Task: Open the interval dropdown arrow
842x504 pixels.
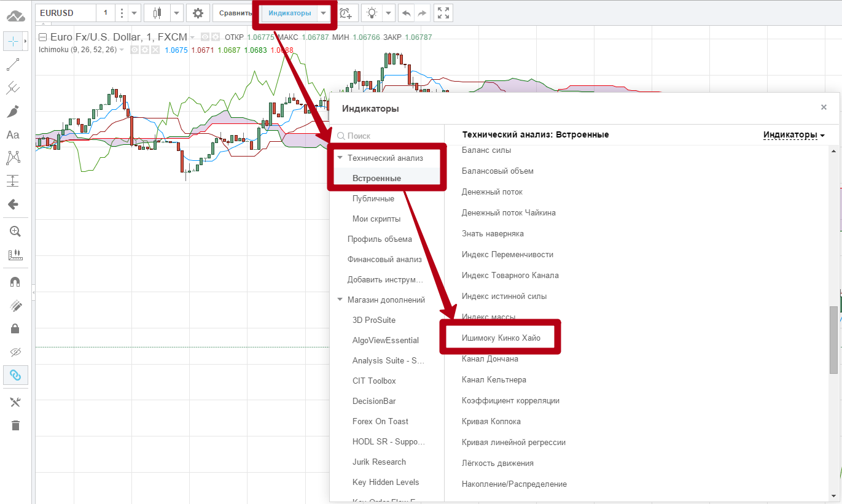Action: tap(134, 13)
